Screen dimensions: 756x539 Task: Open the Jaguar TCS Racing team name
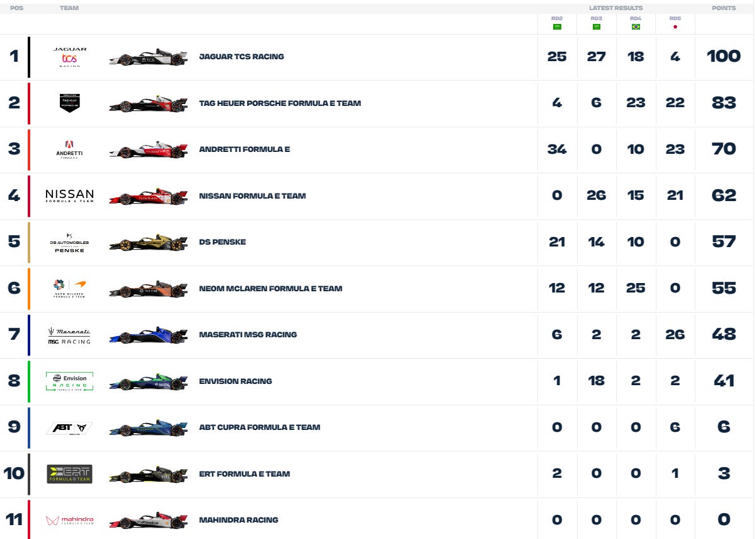click(241, 57)
